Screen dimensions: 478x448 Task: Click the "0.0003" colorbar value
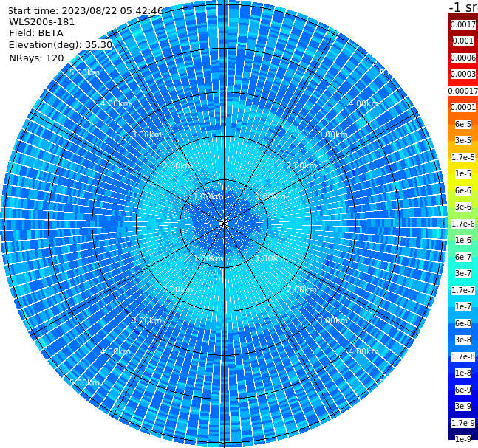pyautogui.click(x=463, y=74)
